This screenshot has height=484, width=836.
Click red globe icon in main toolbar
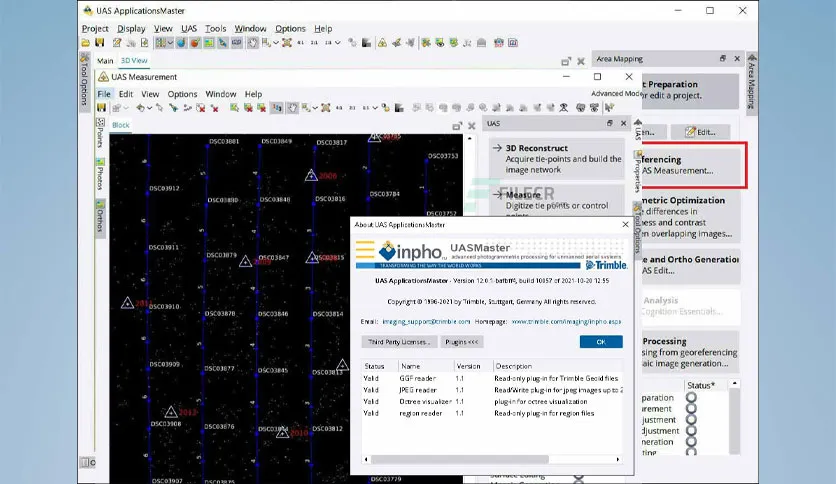195,43
